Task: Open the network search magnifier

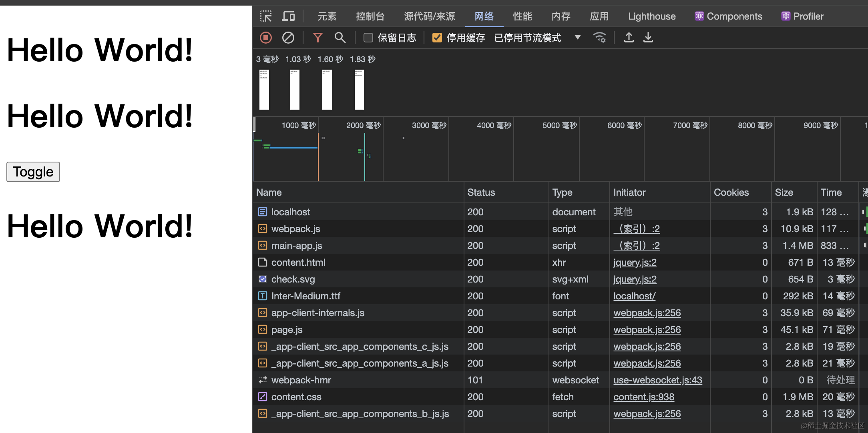Action: [340, 38]
